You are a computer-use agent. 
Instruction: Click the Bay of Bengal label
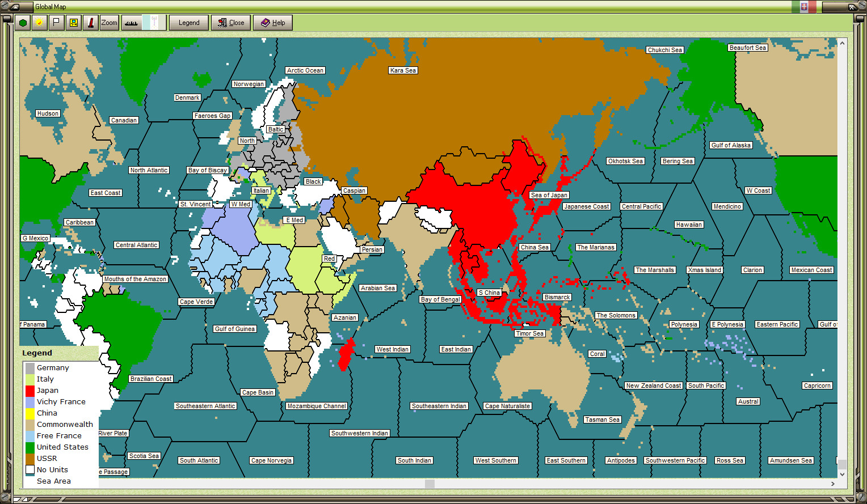click(x=440, y=299)
